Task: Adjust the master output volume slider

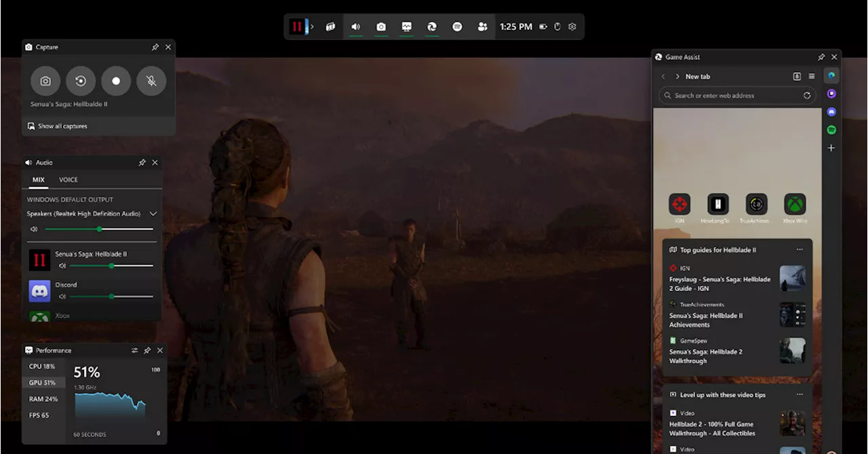Action: coord(99,229)
